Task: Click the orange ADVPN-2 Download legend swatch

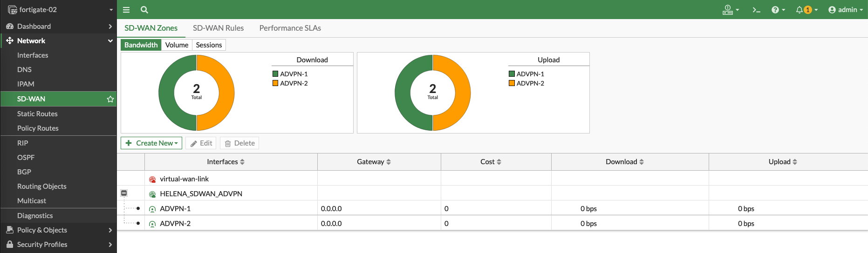Action: point(275,83)
